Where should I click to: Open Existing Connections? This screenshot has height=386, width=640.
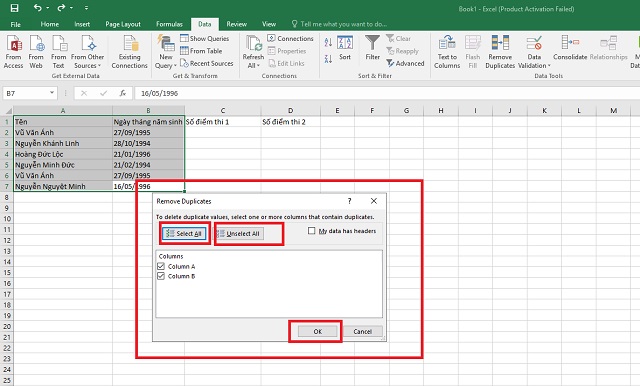click(x=130, y=52)
